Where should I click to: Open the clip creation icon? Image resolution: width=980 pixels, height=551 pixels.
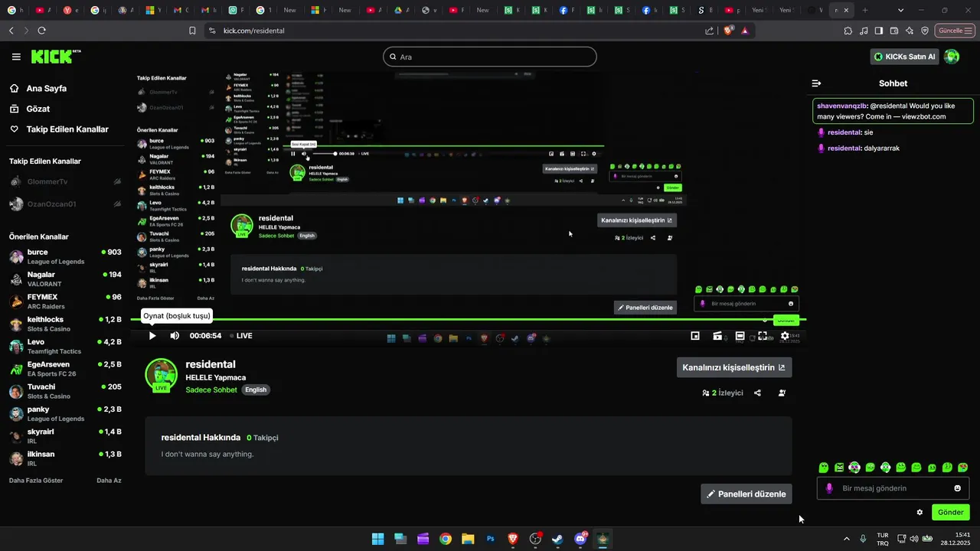[717, 336]
